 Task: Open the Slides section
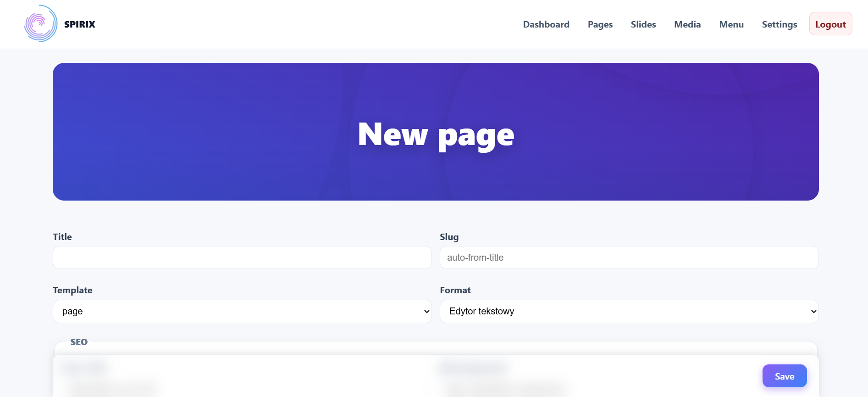[643, 24]
